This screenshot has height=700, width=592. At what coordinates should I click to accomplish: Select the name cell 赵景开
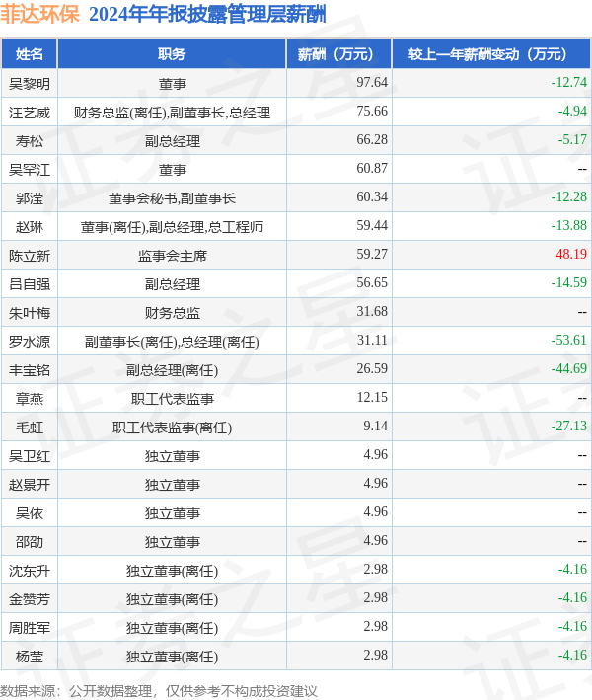tap(30, 484)
